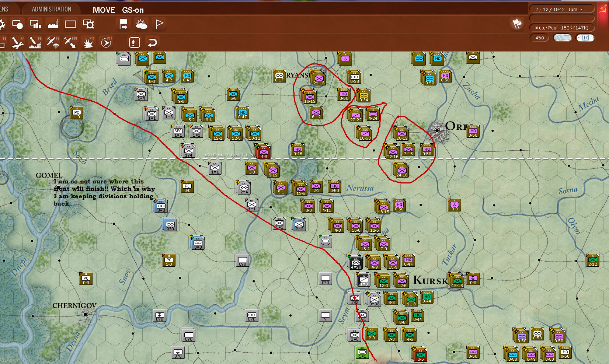This screenshot has height=364, width=609.
Task: Select the Chernigov city marker
Action: [x=85, y=314]
